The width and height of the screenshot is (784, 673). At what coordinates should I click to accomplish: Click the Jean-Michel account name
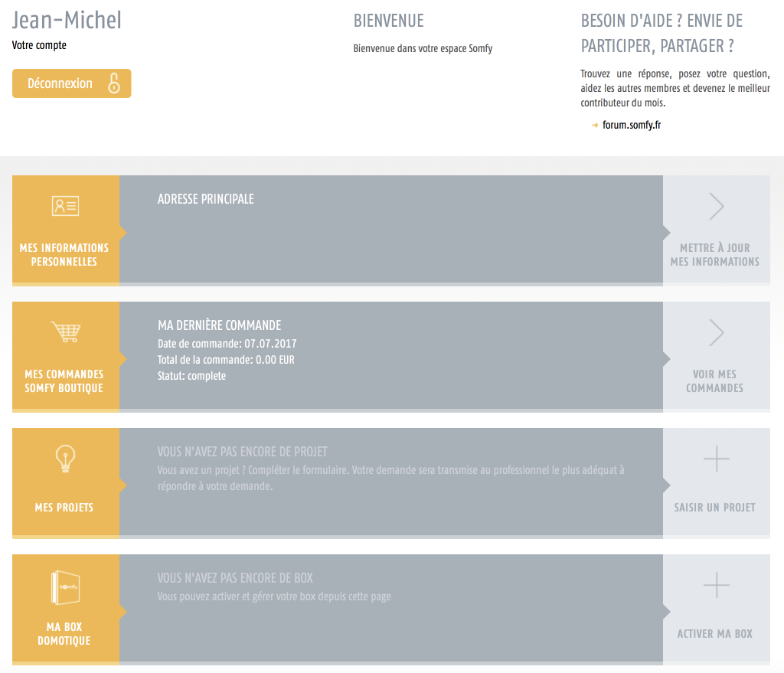(67, 21)
